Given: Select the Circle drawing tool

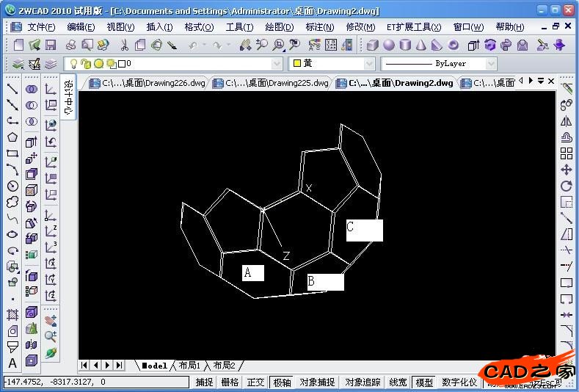Looking at the screenshot, I should pos(12,186).
